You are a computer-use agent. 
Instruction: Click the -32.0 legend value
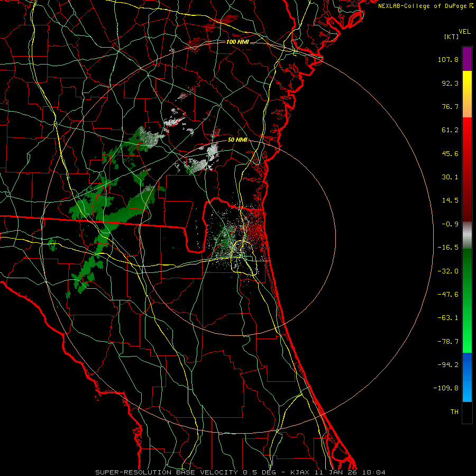click(448, 271)
